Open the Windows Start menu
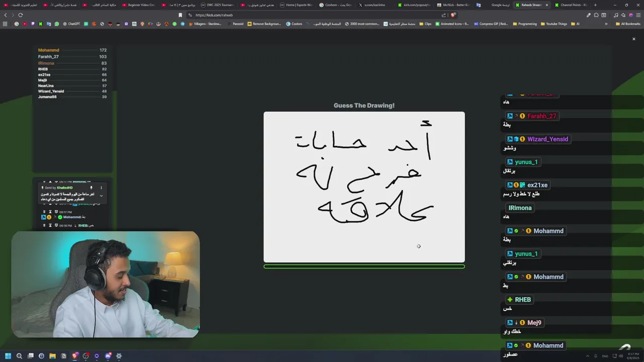 [8, 356]
